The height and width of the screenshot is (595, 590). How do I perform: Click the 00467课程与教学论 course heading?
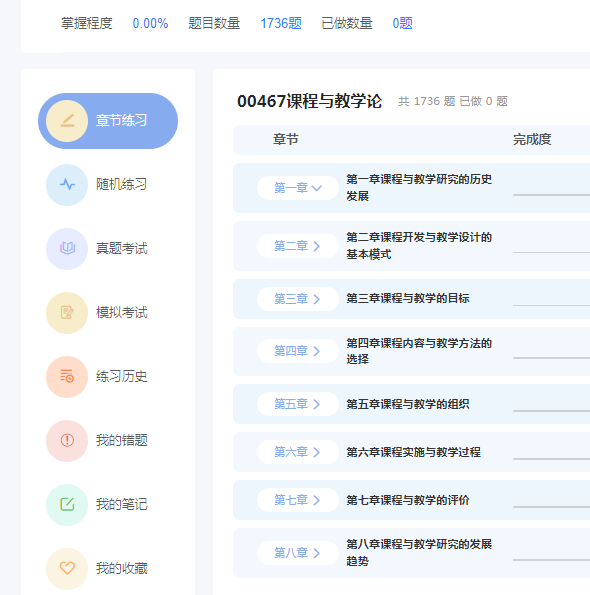pos(309,101)
